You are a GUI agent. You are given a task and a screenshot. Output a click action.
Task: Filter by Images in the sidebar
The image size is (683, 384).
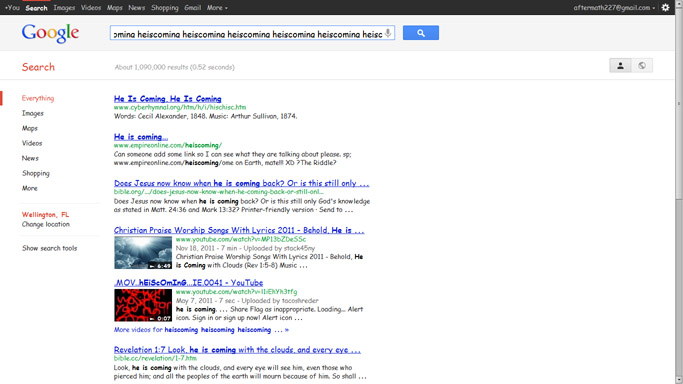(x=33, y=113)
